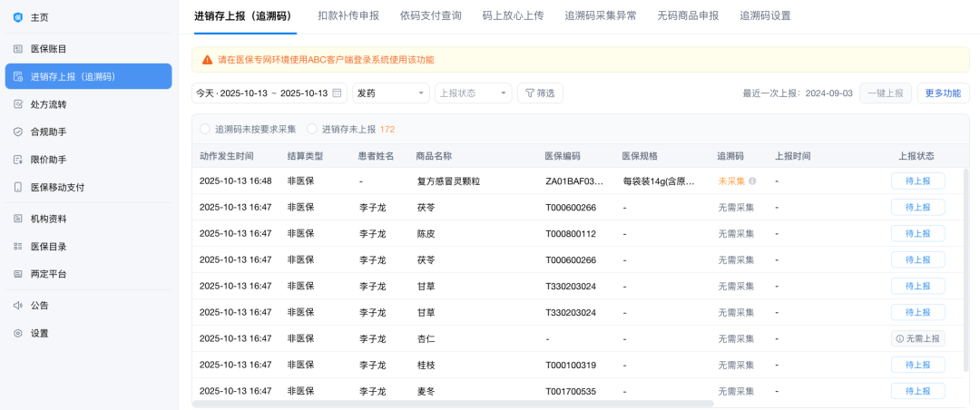This screenshot has height=410, width=980.
Task: Click the 筛选 filter button
Action: coord(540,93)
